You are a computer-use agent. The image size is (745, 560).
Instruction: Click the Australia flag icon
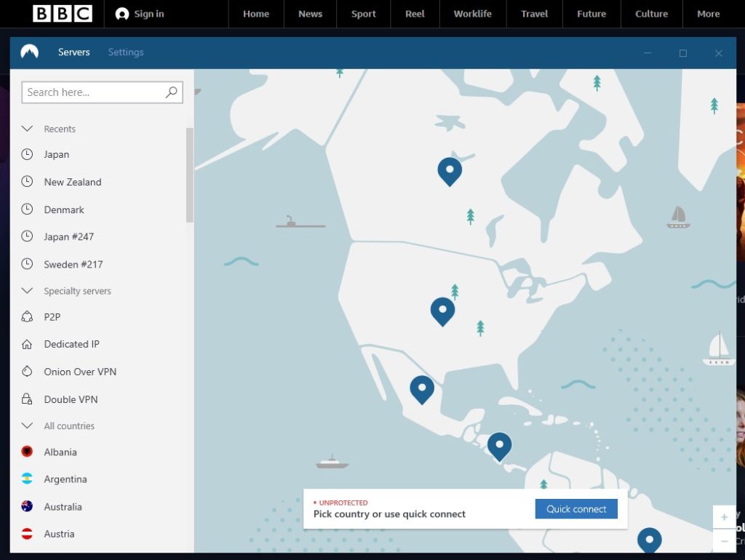pyautogui.click(x=27, y=506)
